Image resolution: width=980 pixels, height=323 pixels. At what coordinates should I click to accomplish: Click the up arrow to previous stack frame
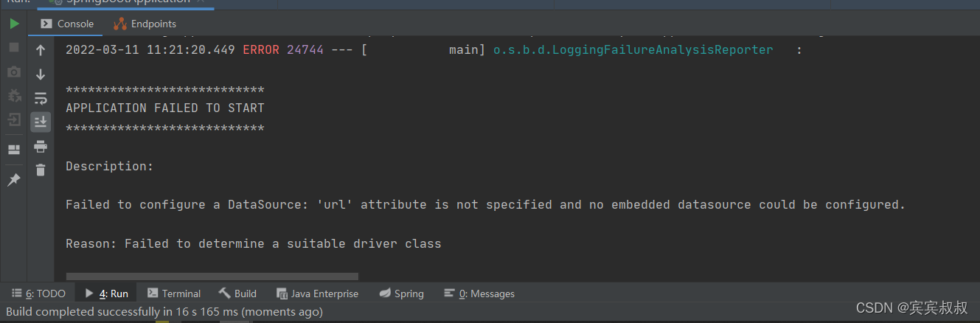coord(41,50)
